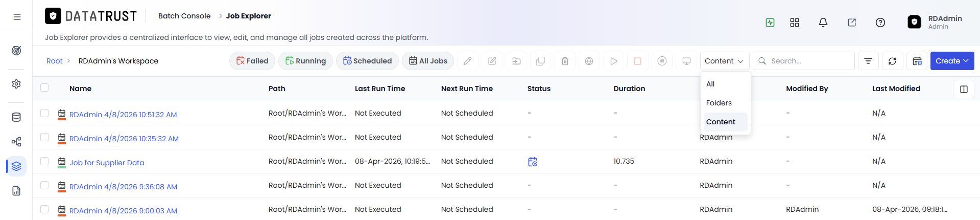Select Folders in the dropdown list

pyautogui.click(x=724, y=103)
